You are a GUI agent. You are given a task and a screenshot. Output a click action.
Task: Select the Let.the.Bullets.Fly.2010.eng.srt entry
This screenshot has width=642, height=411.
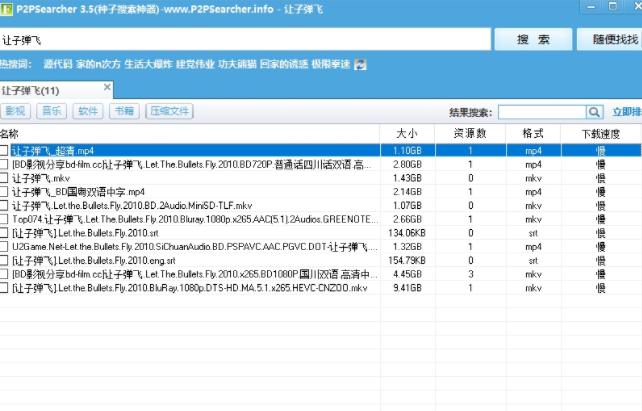(x=94, y=260)
